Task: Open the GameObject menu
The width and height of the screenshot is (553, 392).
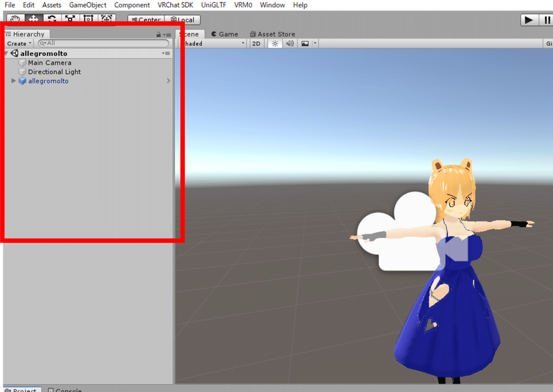Action: (88, 5)
